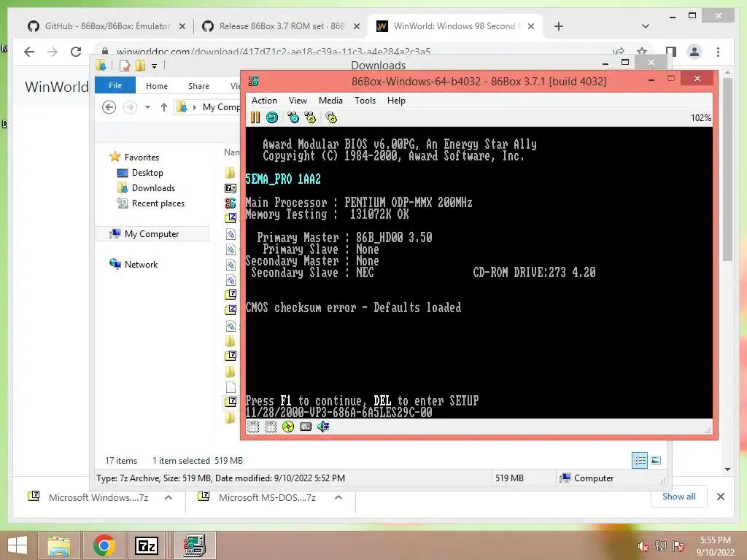The height and width of the screenshot is (560, 747).
Task: Open Explorer recent locations dropdown arrow
Action: click(x=147, y=107)
